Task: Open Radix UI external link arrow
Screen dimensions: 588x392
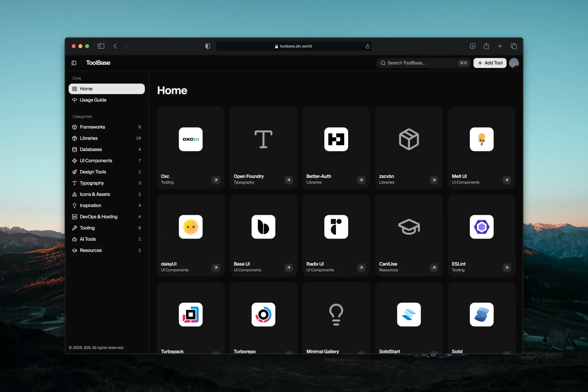Action: 361,268
